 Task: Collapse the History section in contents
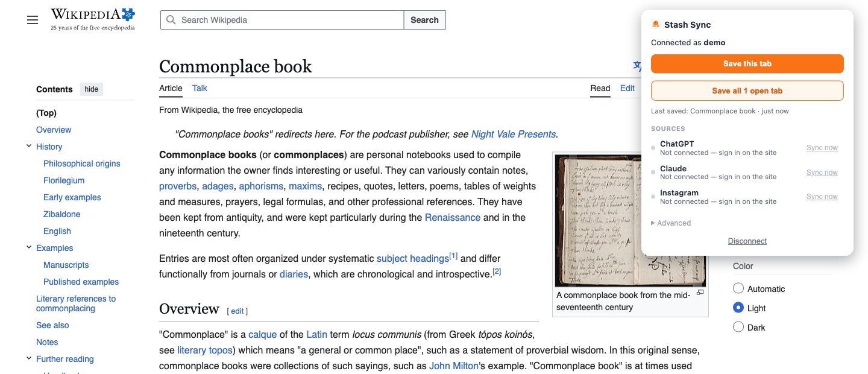[x=28, y=146]
